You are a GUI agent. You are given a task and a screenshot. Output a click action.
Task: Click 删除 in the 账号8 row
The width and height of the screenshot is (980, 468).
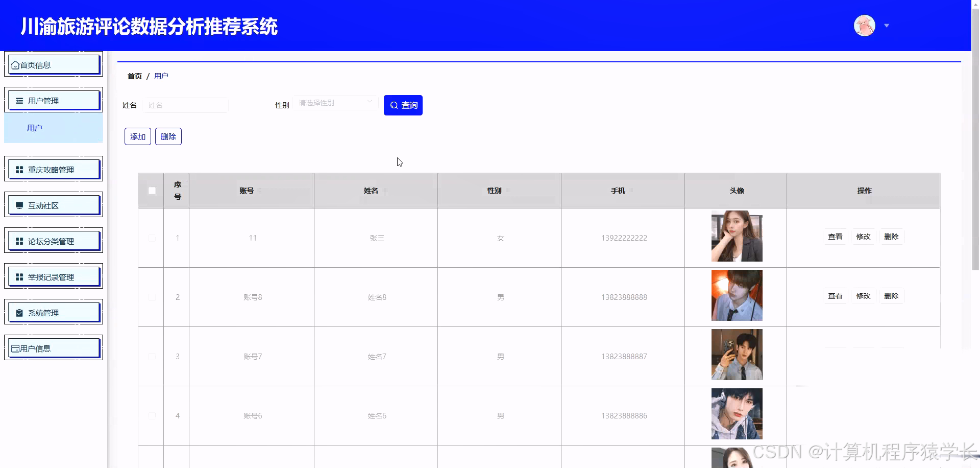tap(891, 296)
